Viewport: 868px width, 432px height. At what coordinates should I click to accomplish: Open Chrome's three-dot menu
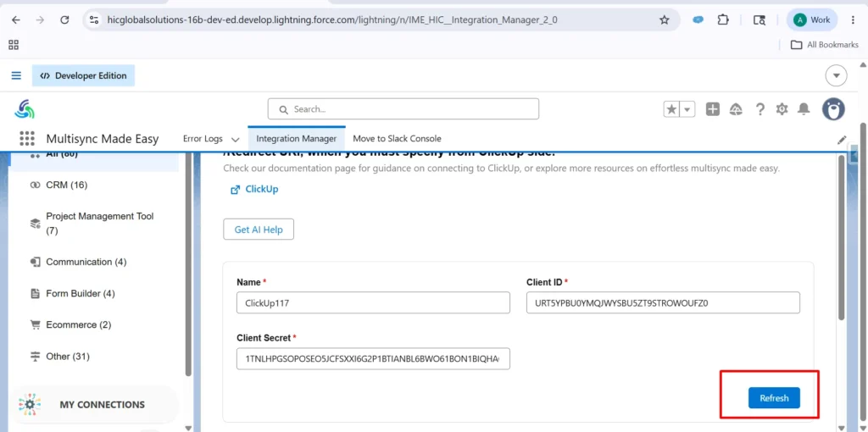click(853, 20)
